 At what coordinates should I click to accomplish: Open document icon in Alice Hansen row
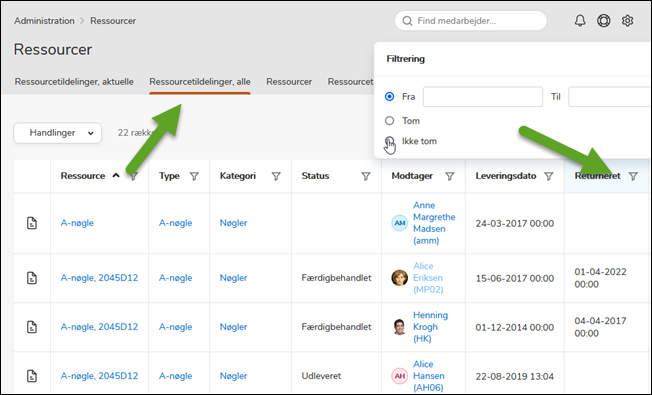tap(32, 376)
